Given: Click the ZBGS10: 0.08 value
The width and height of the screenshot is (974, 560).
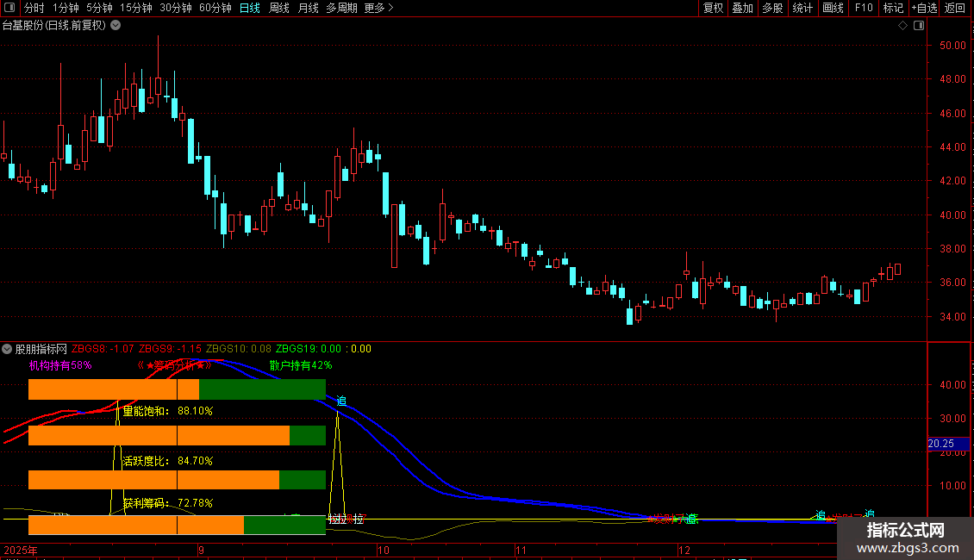Looking at the screenshot, I should pos(239,349).
